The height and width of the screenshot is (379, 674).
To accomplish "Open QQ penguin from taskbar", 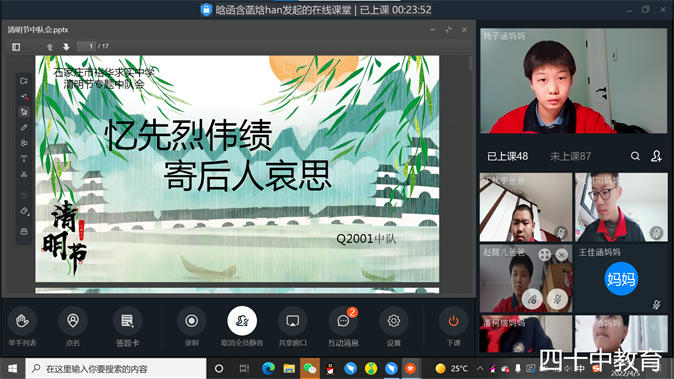I will point(330,369).
